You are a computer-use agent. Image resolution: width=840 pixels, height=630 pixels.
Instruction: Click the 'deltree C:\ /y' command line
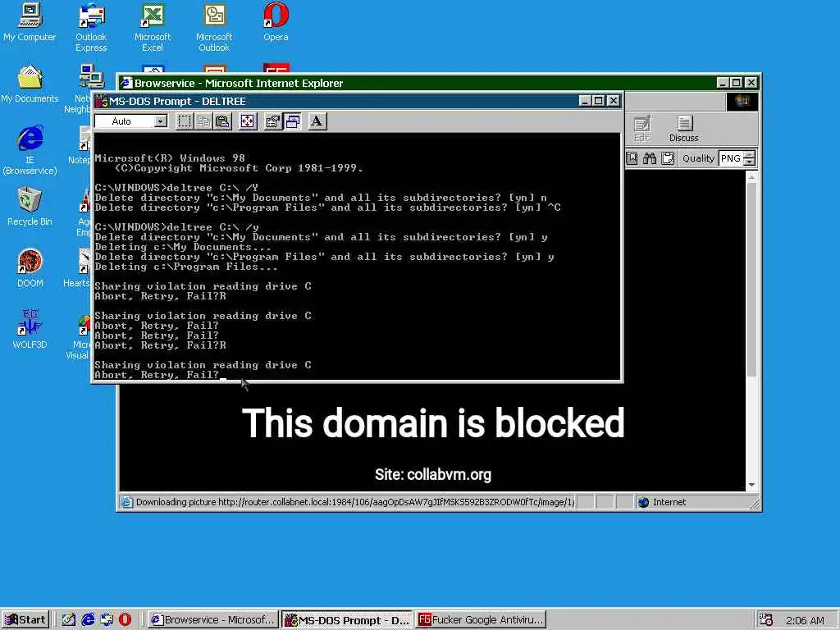click(x=177, y=227)
